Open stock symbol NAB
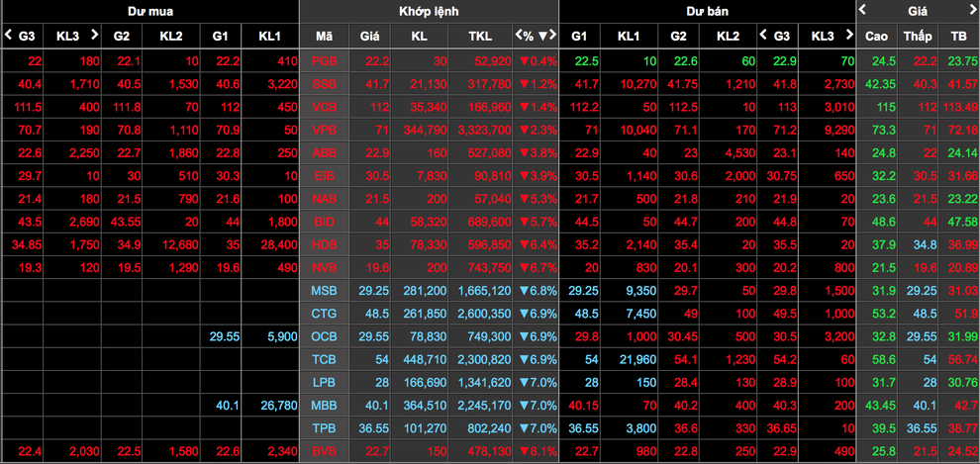 pyautogui.click(x=324, y=199)
